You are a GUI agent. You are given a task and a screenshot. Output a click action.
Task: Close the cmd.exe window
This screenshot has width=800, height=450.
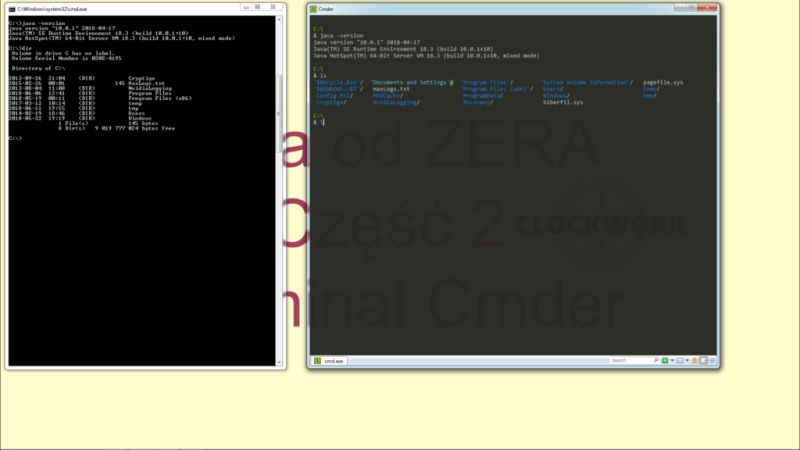coord(273,7)
